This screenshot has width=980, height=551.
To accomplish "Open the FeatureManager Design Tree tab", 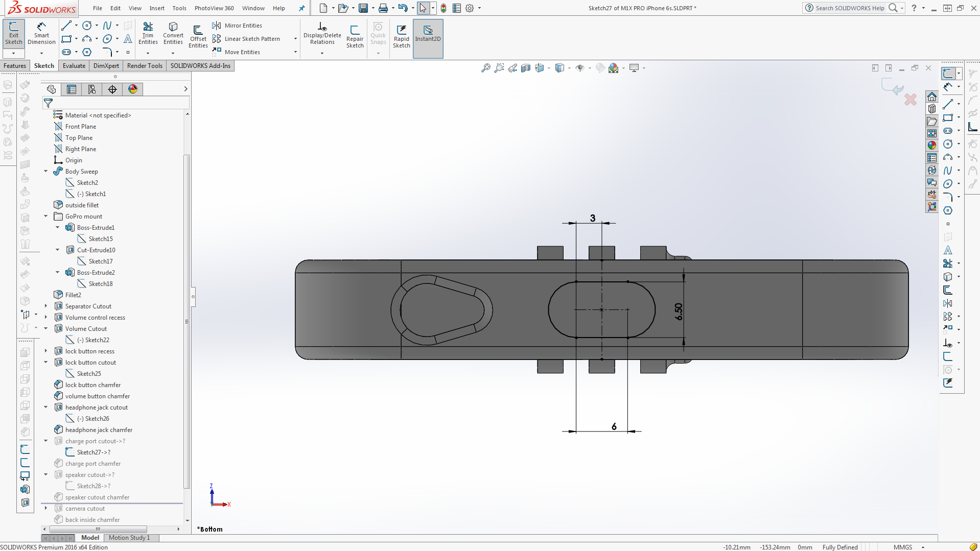I will click(51, 89).
